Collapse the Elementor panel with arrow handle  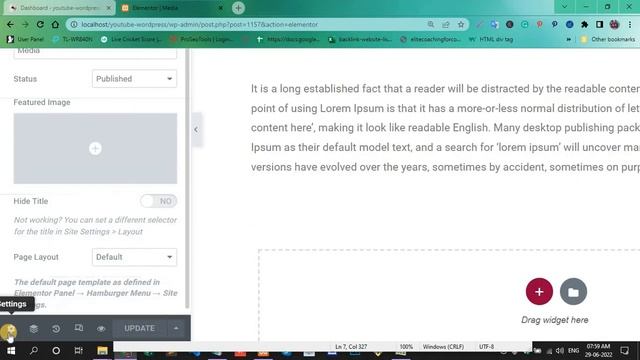coord(196,129)
